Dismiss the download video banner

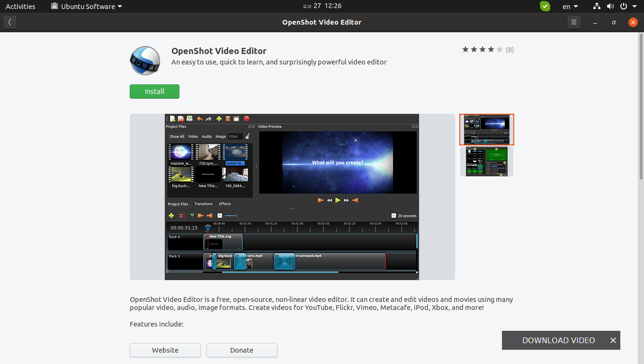point(613,340)
